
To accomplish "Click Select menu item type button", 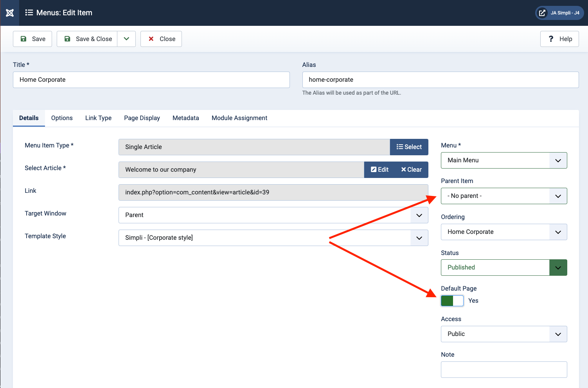I will [409, 147].
